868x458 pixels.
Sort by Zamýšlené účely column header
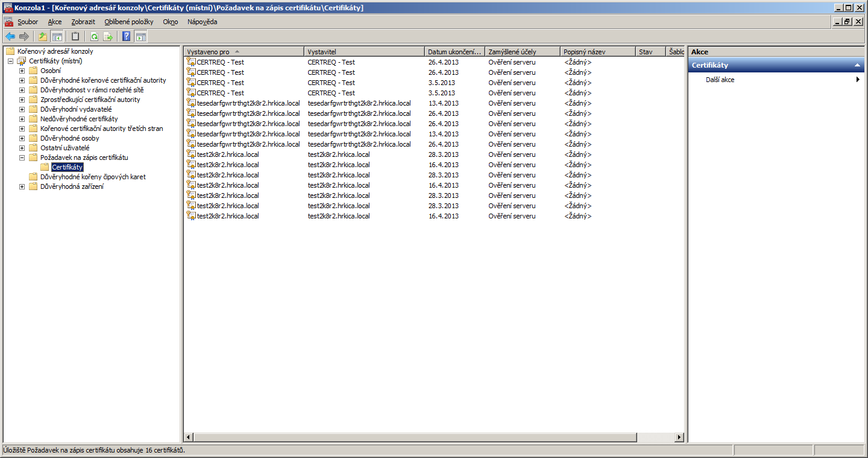(523, 52)
